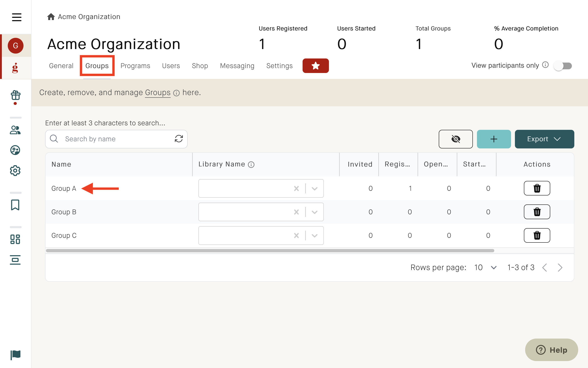The image size is (588, 368).
Task: Open the people/users sidebar icon
Action: [15, 130]
